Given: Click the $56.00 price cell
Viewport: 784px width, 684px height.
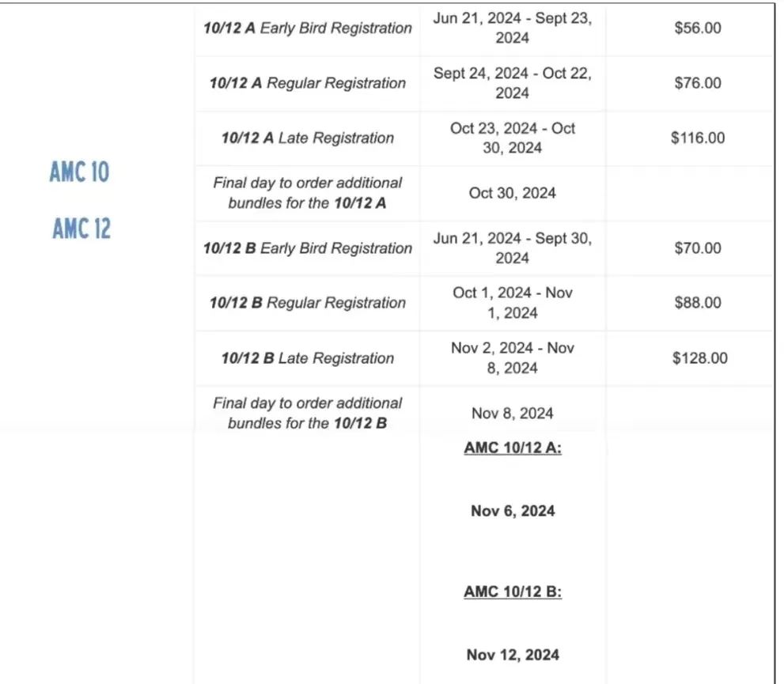Looking at the screenshot, I should [x=698, y=28].
